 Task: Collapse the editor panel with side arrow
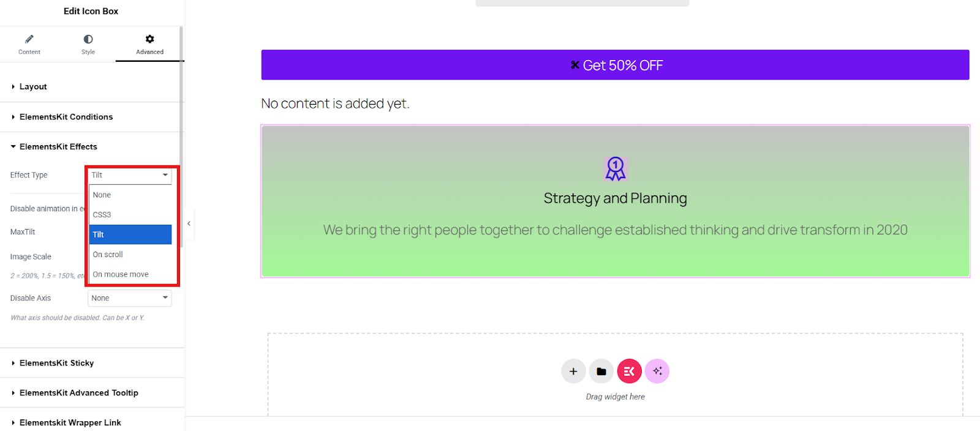click(x=189, y=223)
